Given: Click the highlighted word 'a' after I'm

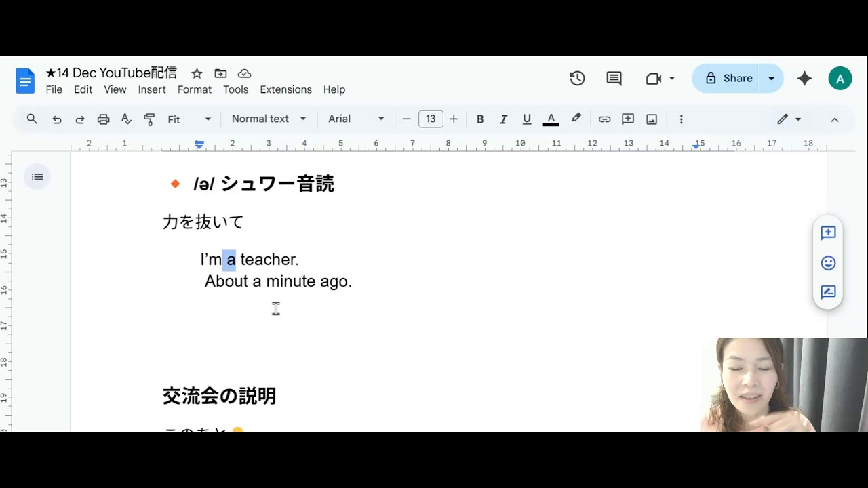Looking at the screenshot, I should [231, 260].
